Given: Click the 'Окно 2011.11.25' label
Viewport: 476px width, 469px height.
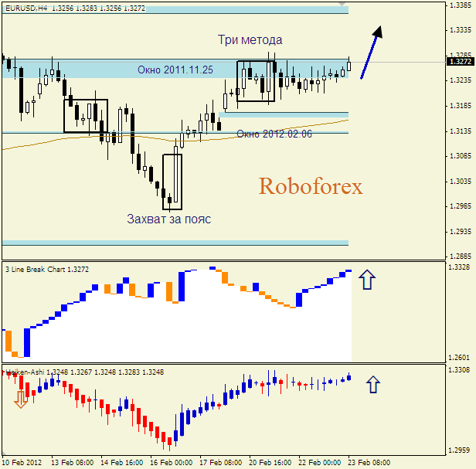Looking at the screenshot, I should pyautogui.click(x=175, y=70).
